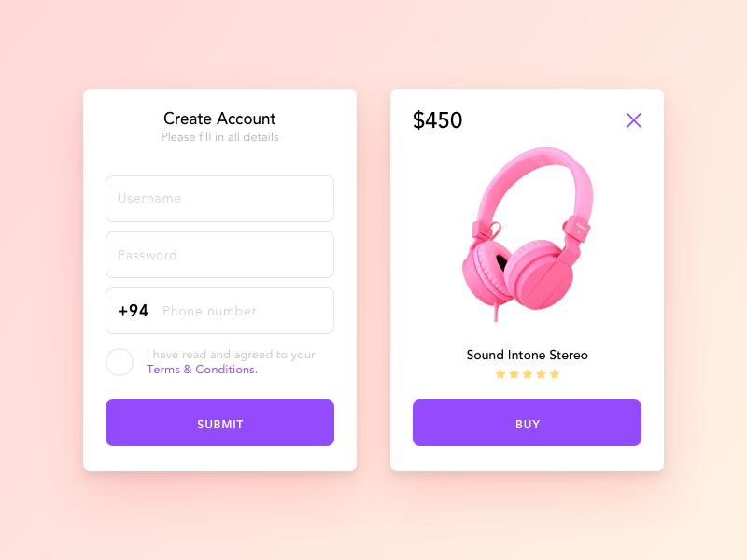Click the 'Please fill in all details' subtitle
747x560 pixels.
coord(219,137)
